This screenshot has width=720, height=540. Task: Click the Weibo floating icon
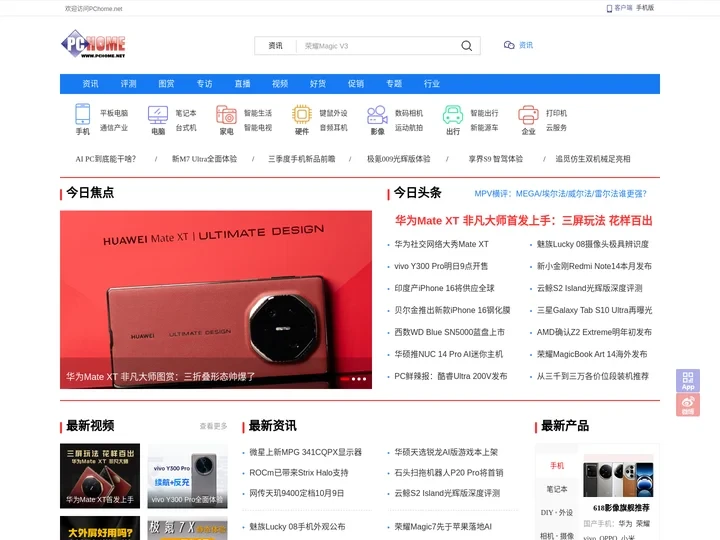pyautogui.click(x=688, y=405)
